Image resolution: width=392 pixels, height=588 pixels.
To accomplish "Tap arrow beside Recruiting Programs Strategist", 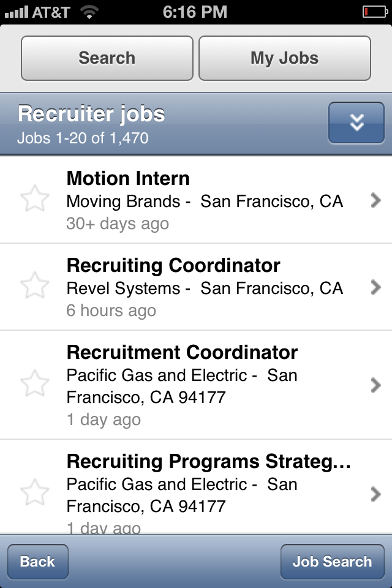I will tap(375, 494).
